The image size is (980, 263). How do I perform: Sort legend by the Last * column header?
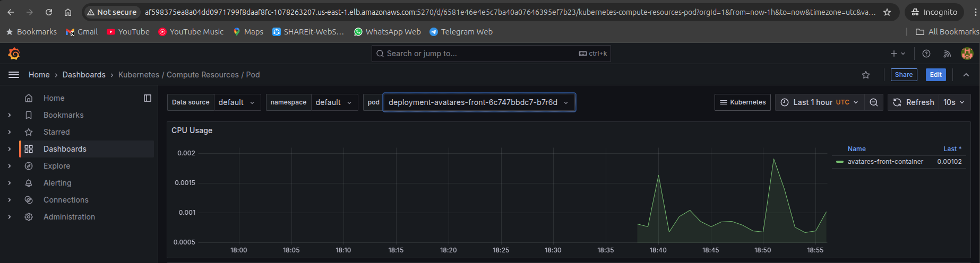click(x=952, y=149)
